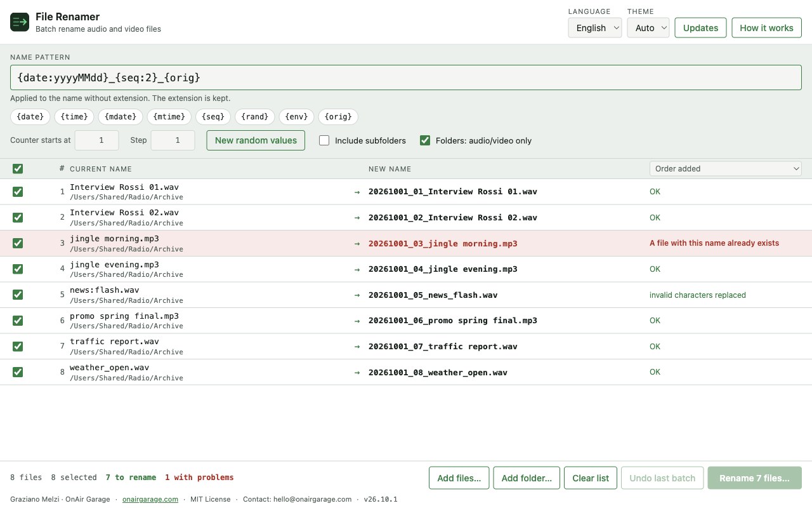
Task: Insert the {seq} token chip
Action: (213, 117)
